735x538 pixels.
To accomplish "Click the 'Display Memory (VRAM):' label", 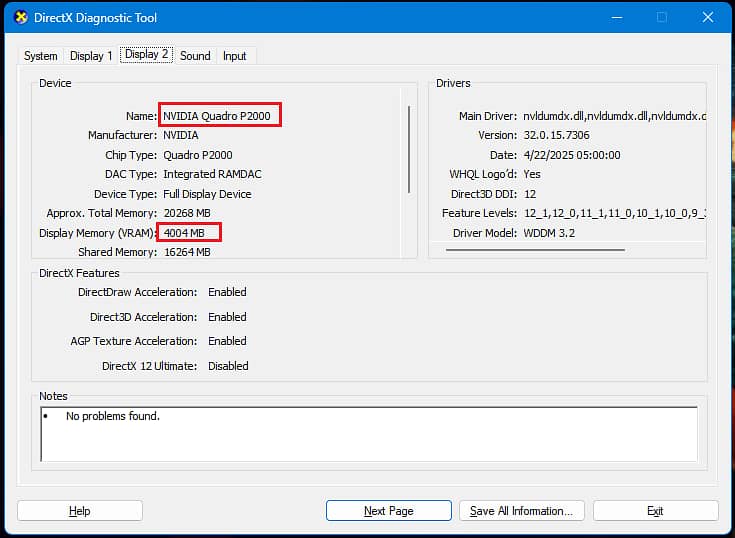I will click(98, 233).
